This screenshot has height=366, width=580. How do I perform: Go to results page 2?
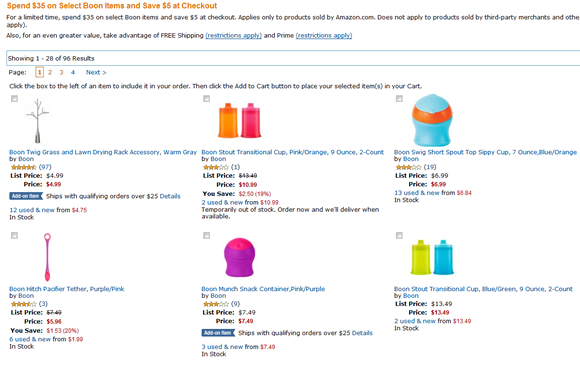click(50, 73)
